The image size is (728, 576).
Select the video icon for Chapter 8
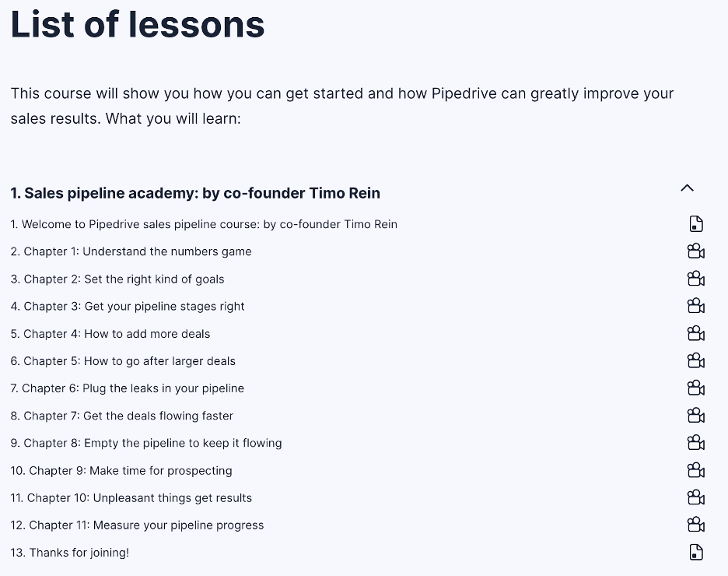coord(695,442)
